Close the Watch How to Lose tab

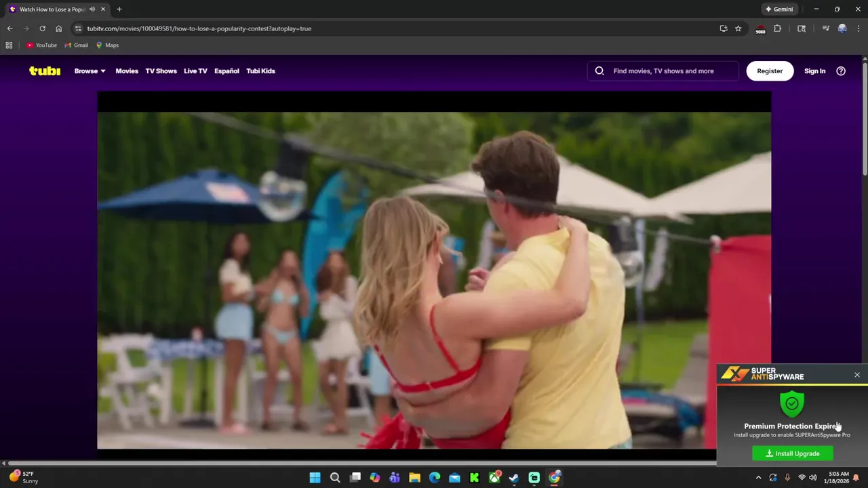pos(103,9)
